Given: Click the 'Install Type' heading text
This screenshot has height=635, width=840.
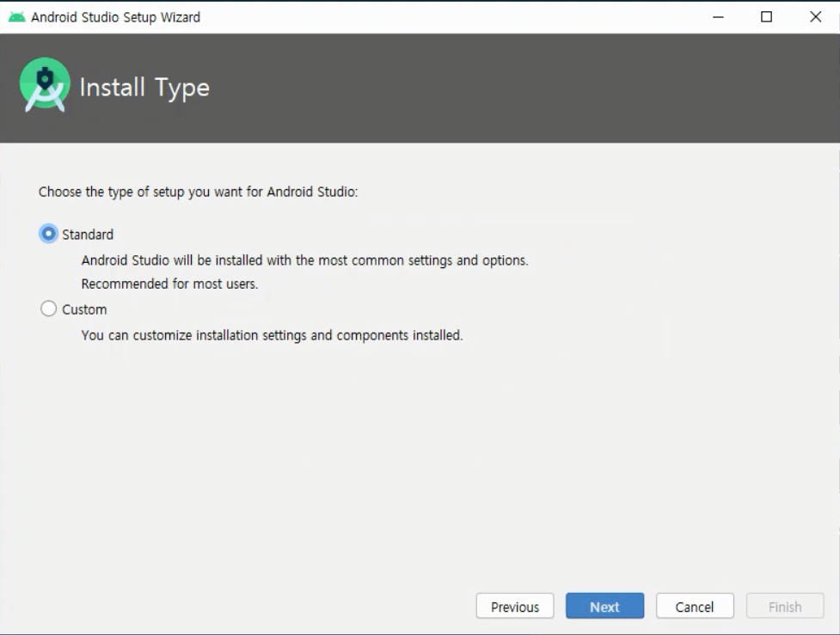Looking at the screenshot, I should tap(144, 88).
